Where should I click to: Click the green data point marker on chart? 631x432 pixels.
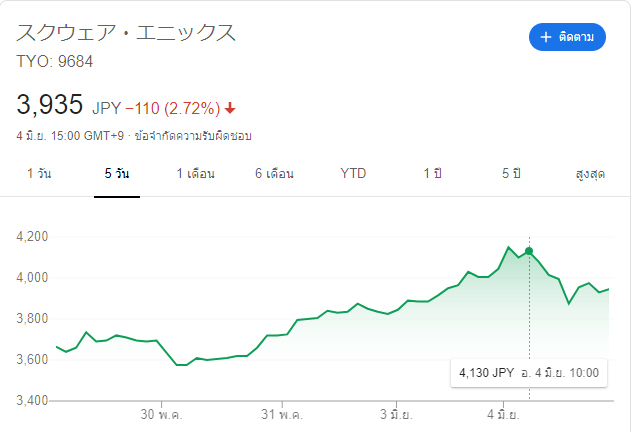pyautogui.click(x=529, y=251)
